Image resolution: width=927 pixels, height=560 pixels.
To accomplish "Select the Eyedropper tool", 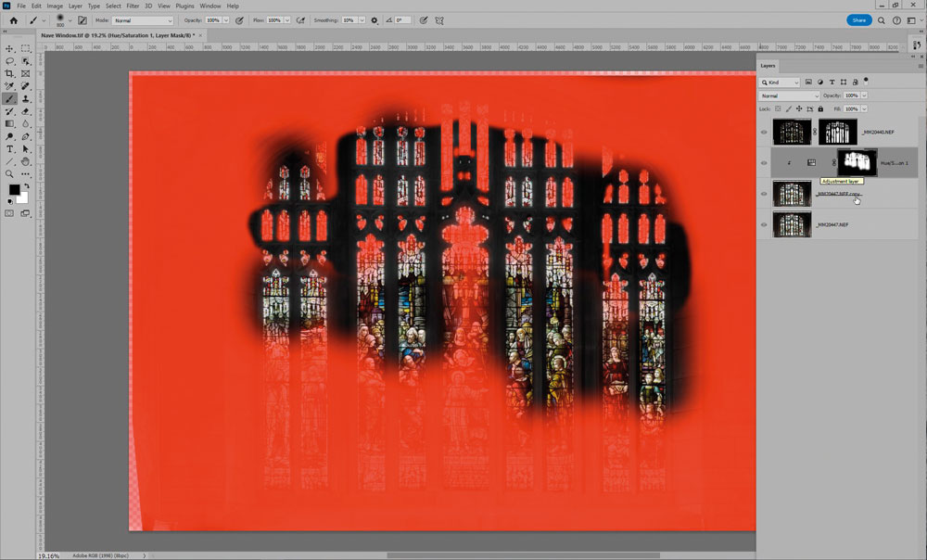I will pos(9,86).
